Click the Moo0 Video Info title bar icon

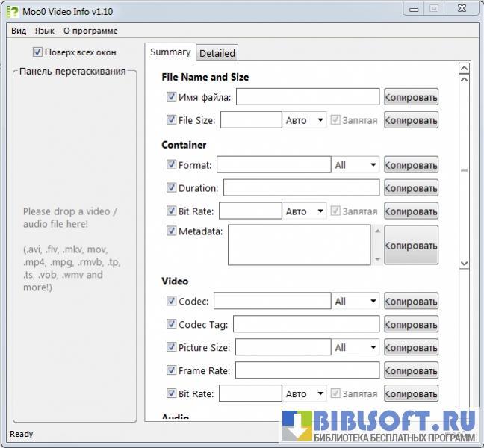[x=12, y=11]
